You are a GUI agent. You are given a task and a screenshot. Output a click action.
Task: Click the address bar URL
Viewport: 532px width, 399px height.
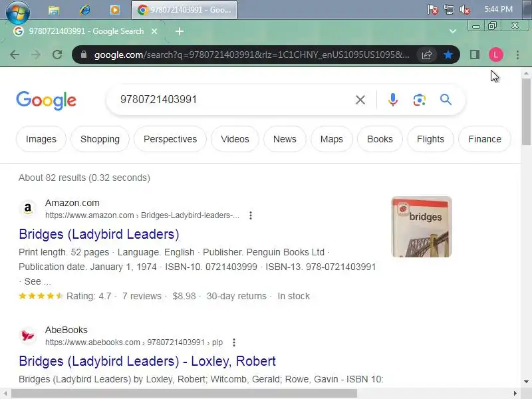pos(252,55)
